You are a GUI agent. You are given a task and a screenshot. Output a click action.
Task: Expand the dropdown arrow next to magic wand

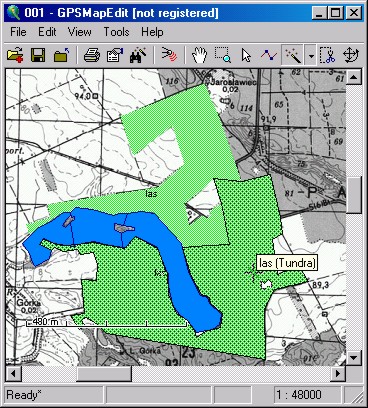point(311,55)
